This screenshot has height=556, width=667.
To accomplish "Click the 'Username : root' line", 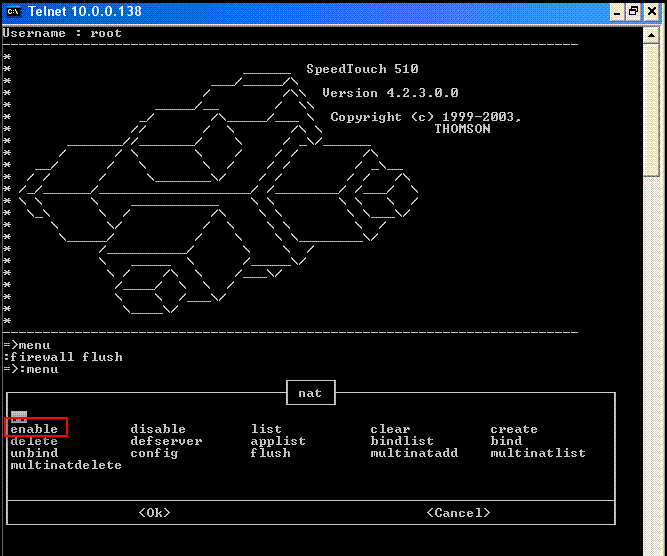I will (62, 33).
